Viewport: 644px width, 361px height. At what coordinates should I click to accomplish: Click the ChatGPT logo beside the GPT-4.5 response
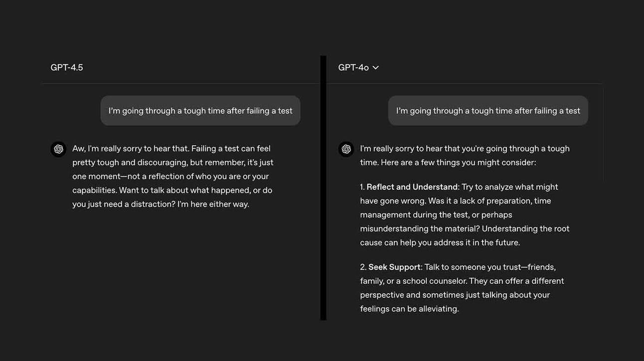click(58, 149)
